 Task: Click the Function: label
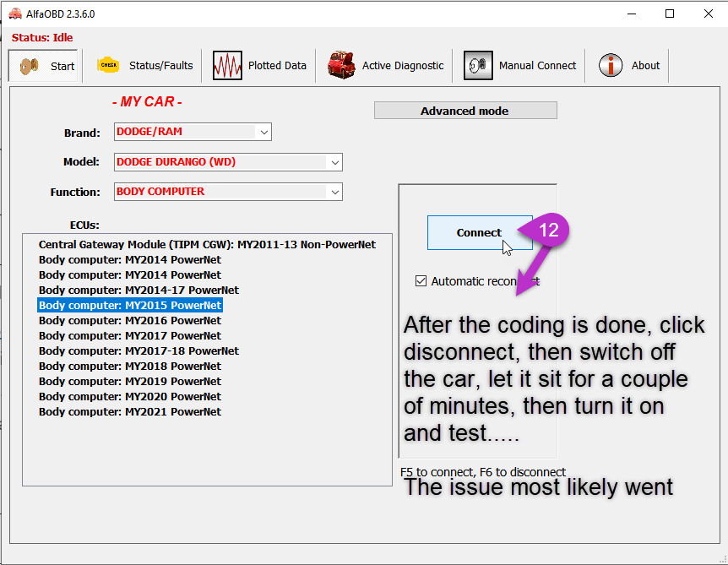pyautogui.click(x=75, y=193)
